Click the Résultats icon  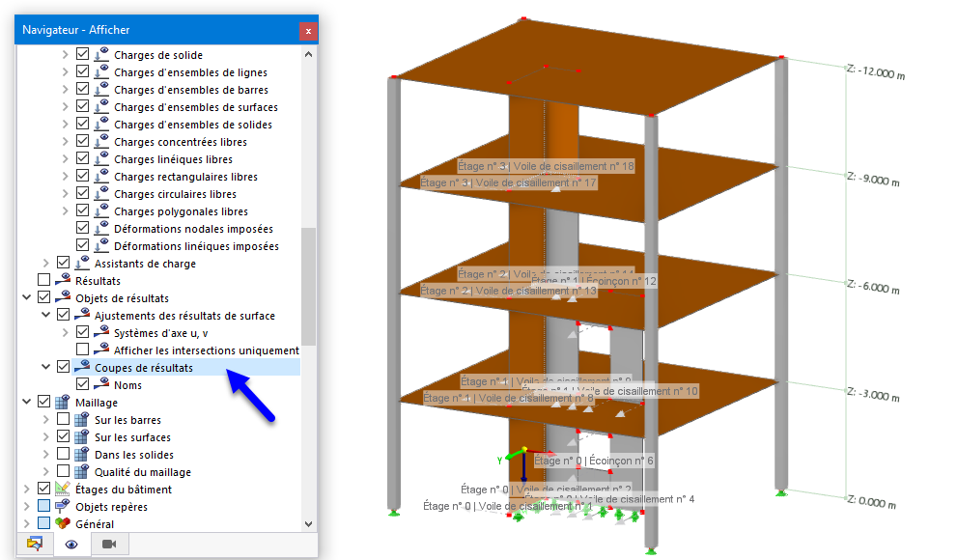click(63, 280)
